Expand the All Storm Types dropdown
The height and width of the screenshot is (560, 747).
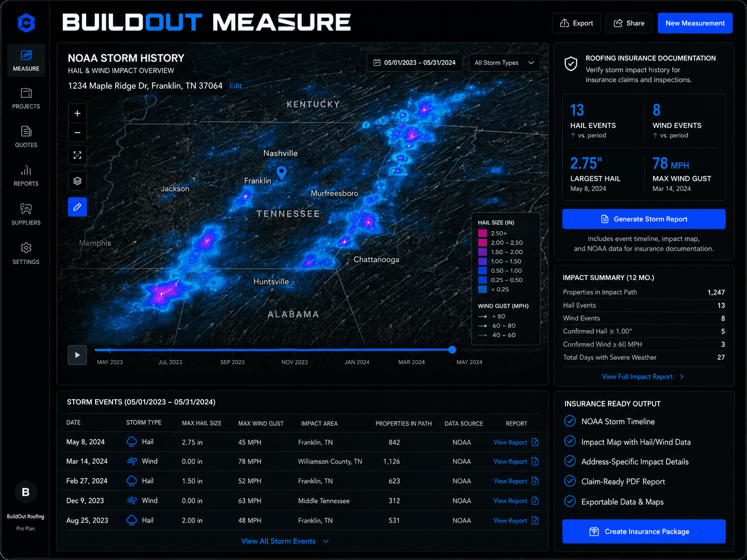505,62
